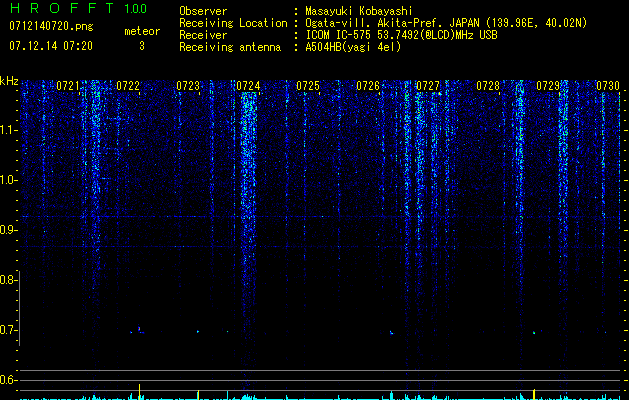Click the 0721 time marker
The image size is (629, 400).
(x=68, y=85)
